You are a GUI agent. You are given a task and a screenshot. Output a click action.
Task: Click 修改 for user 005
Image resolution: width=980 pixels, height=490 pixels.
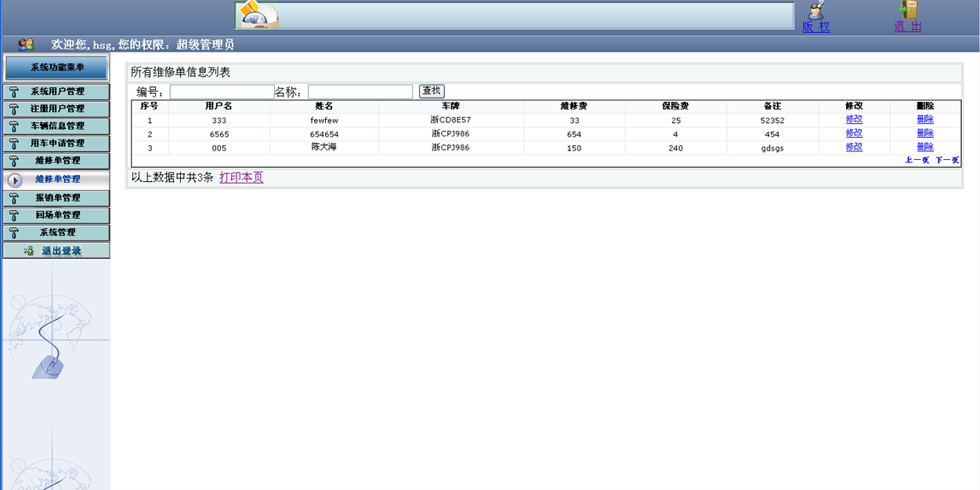click(x=854, y=147)
